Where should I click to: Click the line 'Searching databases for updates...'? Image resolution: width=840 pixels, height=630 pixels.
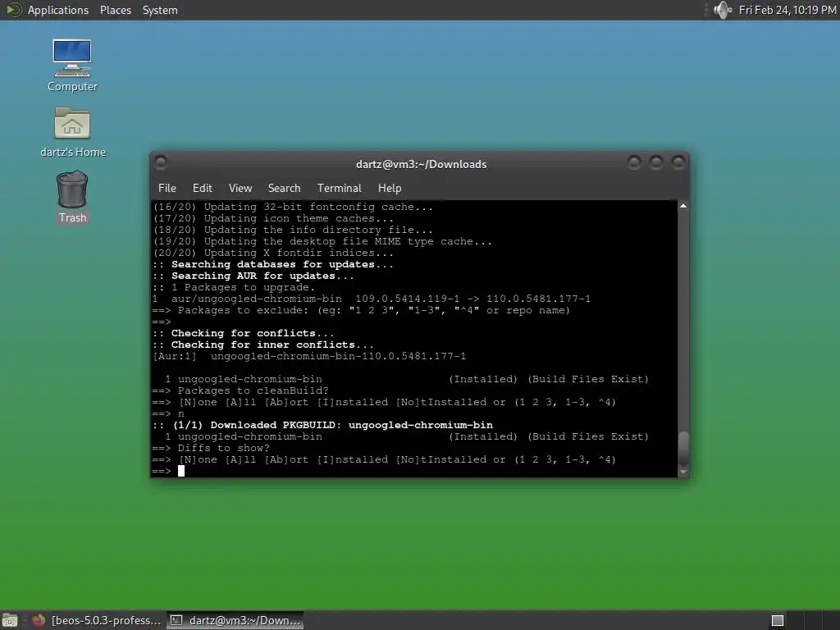[x=273, y=264]
